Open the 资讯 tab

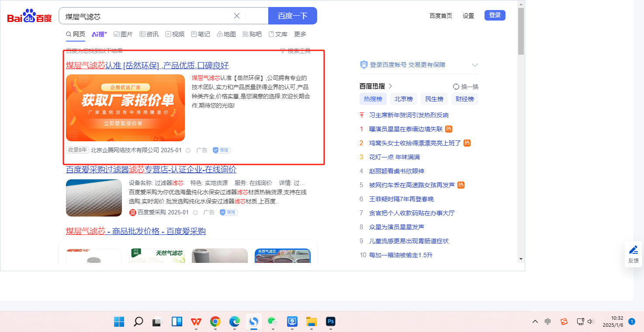click(149, 34)
